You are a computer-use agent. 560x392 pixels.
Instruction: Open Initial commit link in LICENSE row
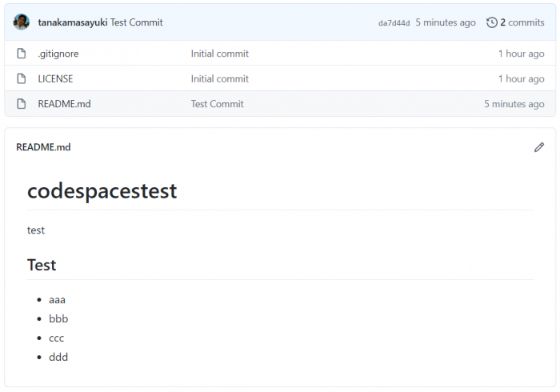tap(219, 78)
